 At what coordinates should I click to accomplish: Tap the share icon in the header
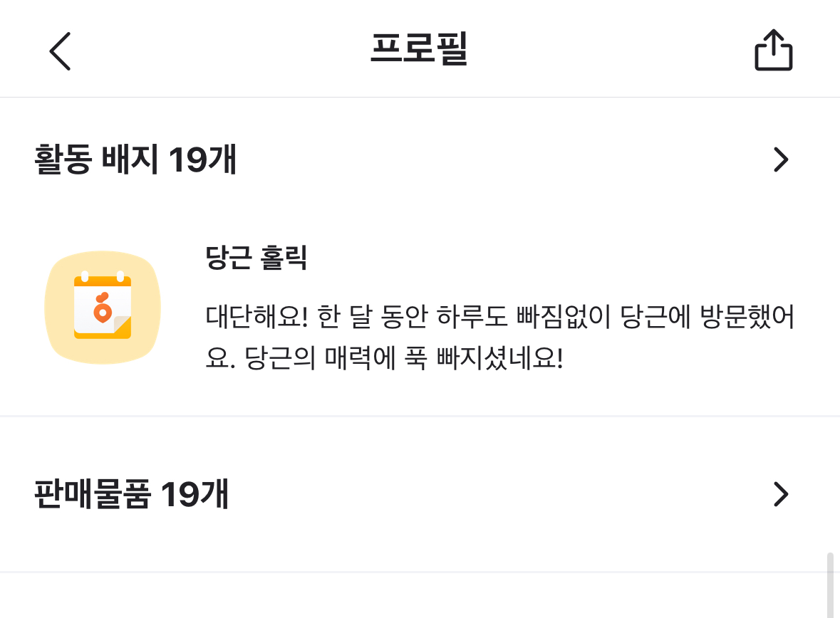773,51
